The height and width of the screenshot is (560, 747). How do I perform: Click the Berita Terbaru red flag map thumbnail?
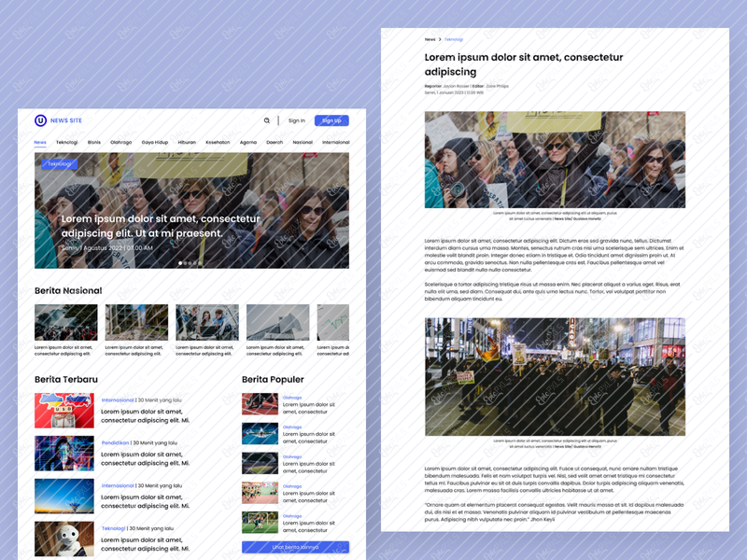(x=64, y=411)
